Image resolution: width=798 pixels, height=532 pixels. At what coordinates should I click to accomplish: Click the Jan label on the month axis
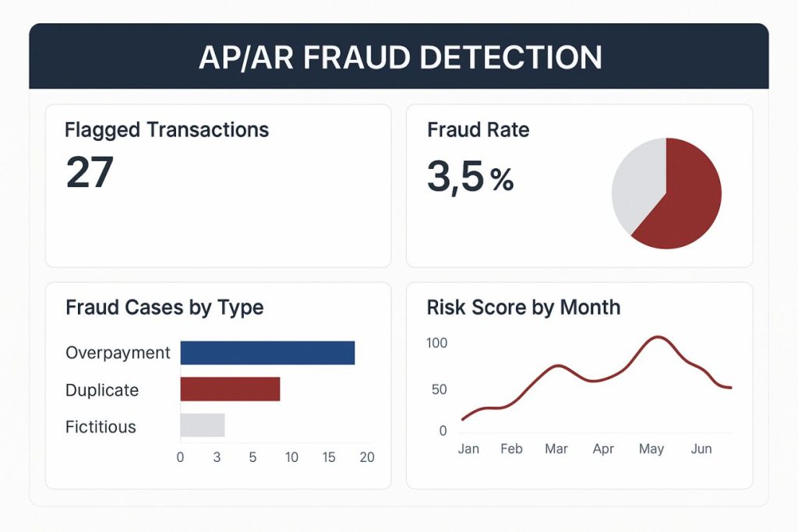pos(468,449)
